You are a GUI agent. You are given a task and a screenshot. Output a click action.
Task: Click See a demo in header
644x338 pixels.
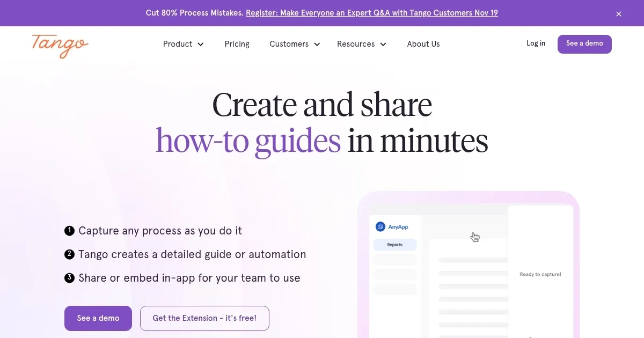(x=584, y=44)
